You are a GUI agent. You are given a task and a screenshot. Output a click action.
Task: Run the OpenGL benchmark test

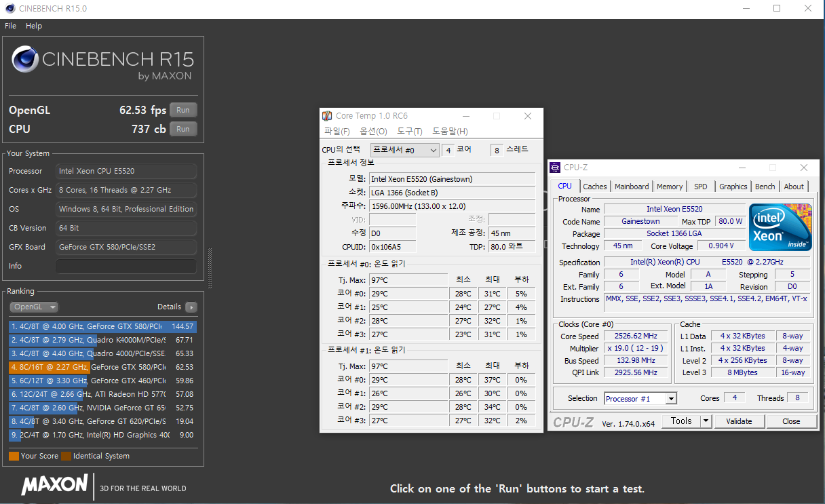pyautogui.click(x=183, y=110)
